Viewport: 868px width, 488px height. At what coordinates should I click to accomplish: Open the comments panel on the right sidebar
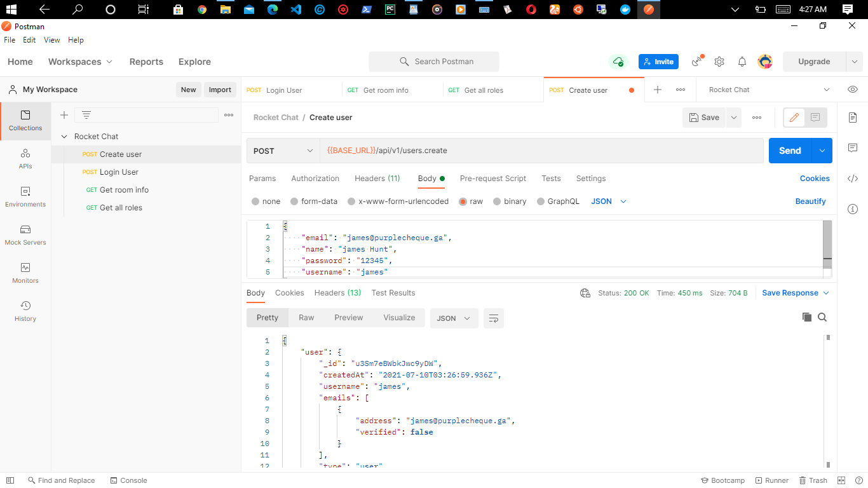coord(853,148)
